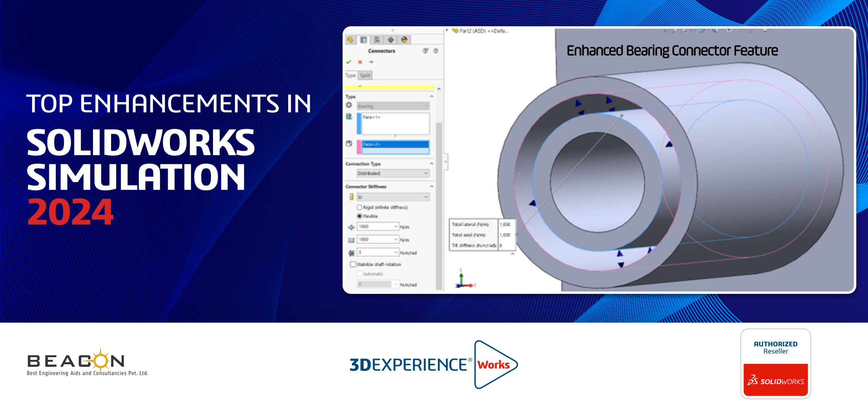Click the housing face selection icon beside Face<2>
868x405 pixels.
(349, 144)
